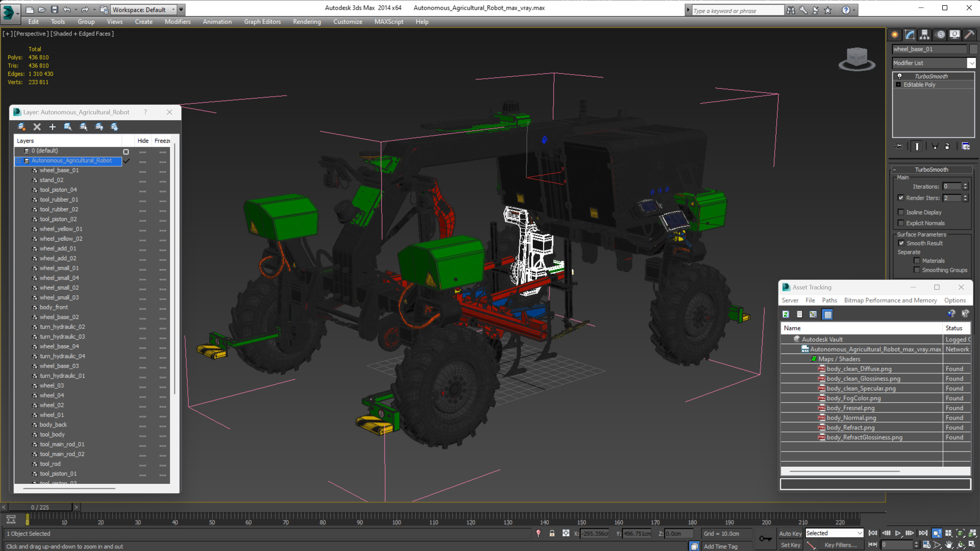
Task: Click the remove modifier trash icon
Action: tap(947, 146)
